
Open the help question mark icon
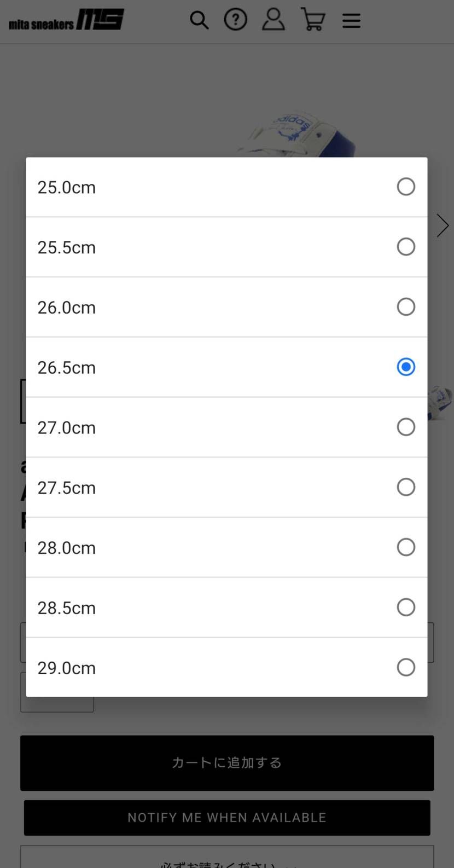point(236,20)
